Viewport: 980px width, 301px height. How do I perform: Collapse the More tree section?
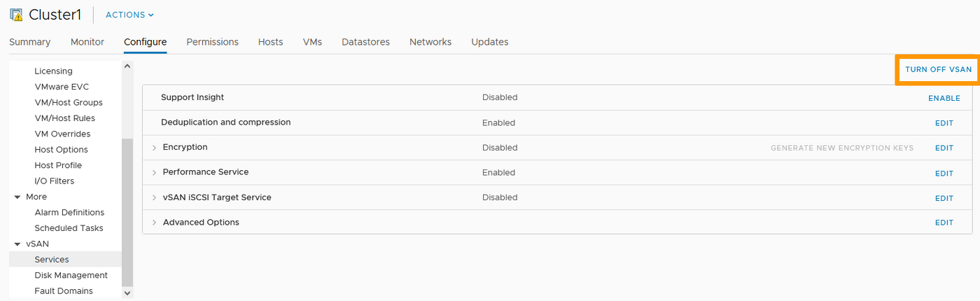pyautogui.click(x=17, y=197)
